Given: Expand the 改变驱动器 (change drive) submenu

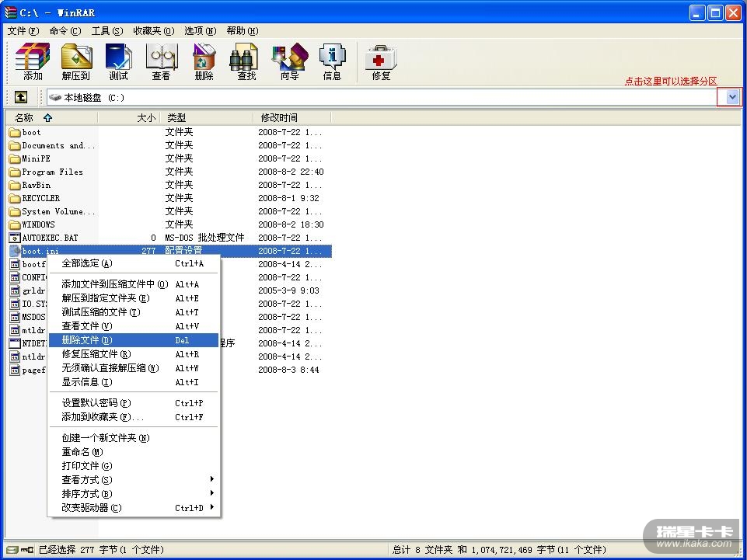Looking at the screenshot, I should [134, 508].
